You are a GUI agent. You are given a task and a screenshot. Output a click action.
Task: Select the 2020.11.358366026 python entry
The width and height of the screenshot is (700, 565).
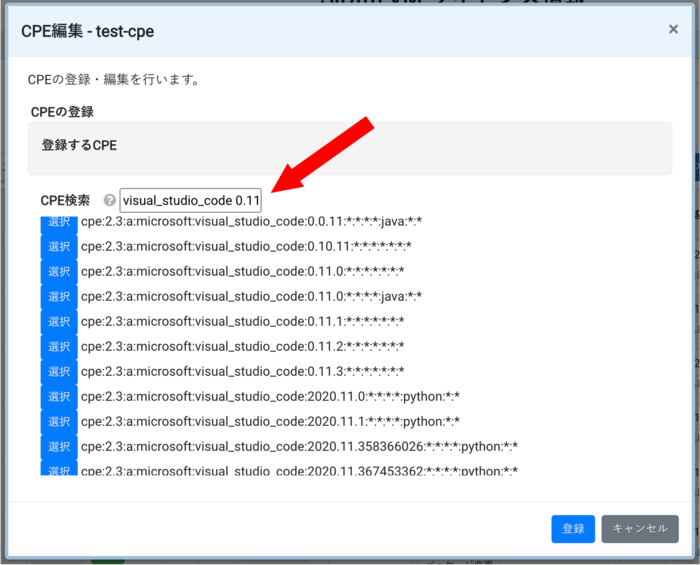click(x=59, y=447)
